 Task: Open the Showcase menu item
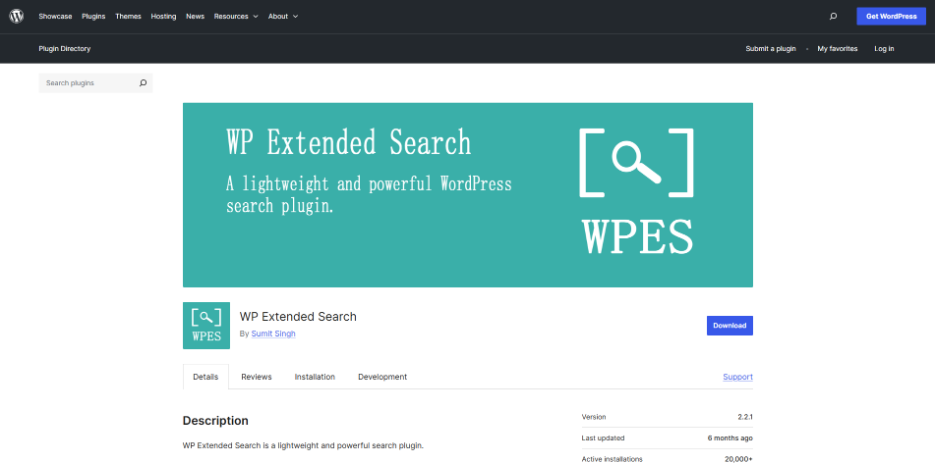pyautogui.click(x=55, y=17)
